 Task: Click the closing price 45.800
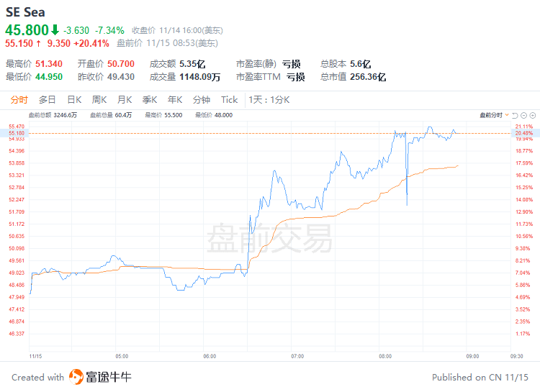27,30
